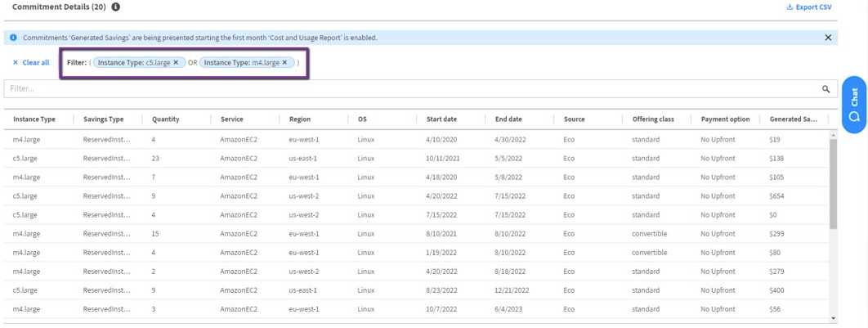The height and width of the screenshot is (328, 868).
Task: Sort by Start date column header
Action: click(441, 119)
